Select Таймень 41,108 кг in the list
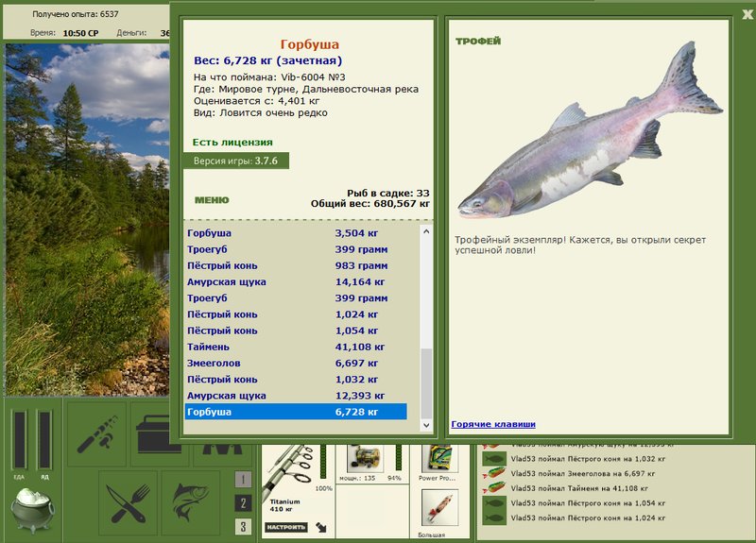This screenshot has width=756, height=543. point(296,347)
